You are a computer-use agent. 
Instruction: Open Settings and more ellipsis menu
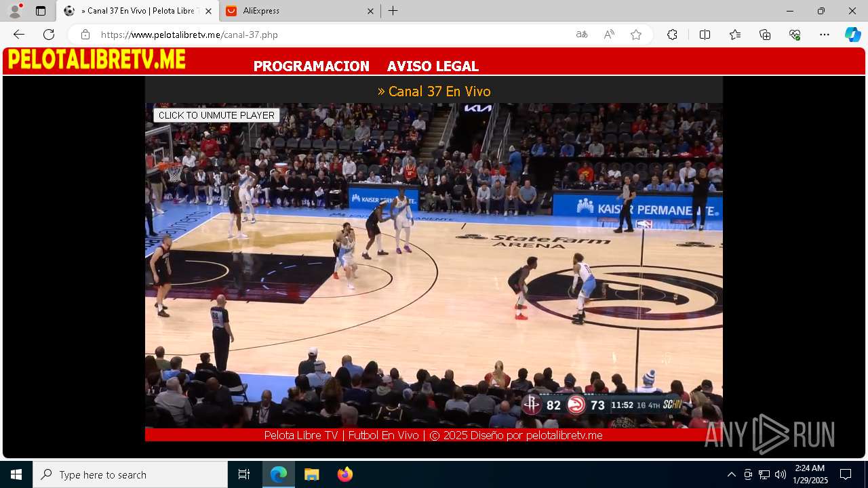pos(825,35)
